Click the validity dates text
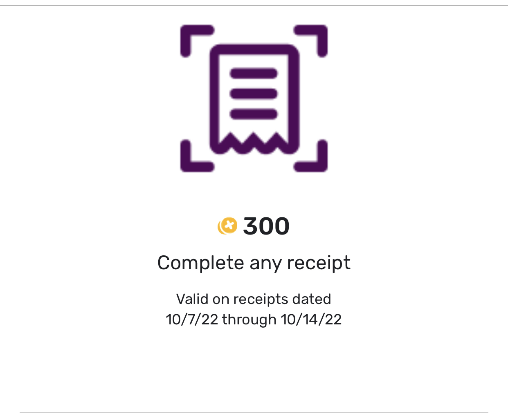 [x=254, y=309]
